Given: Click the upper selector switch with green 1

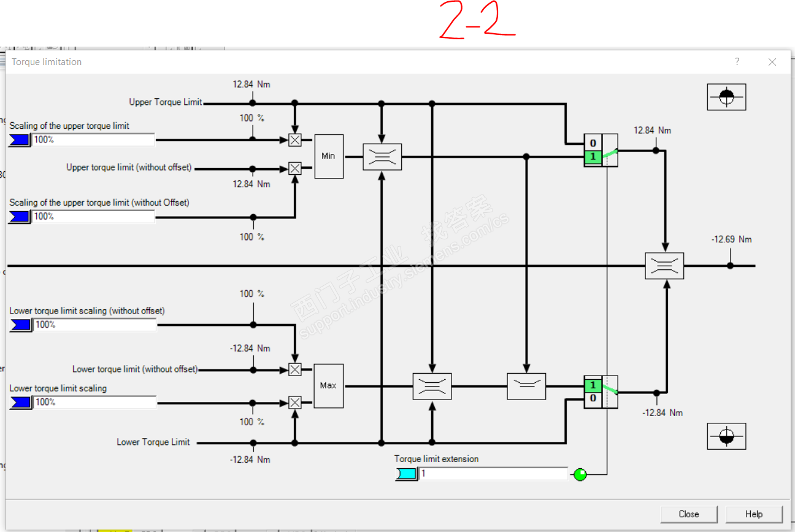Looking at the screenshot, I should pos(601,150).
